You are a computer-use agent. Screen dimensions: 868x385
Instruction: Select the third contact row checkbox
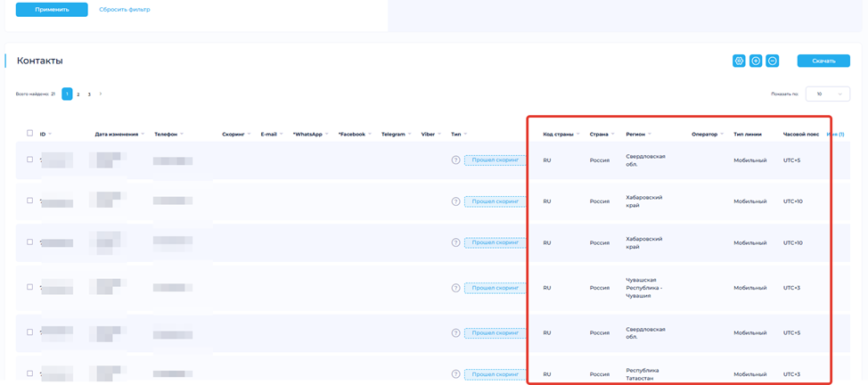(29, 242)
